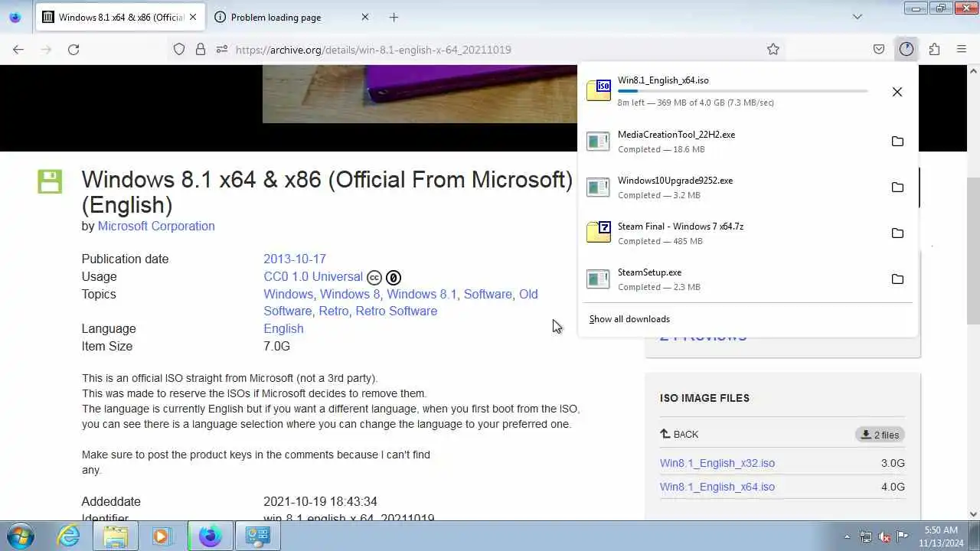Open the tracking protection shield icon
The height and width of the screenshot is (551, 980).
pyautogui.click(x=179, y=49)
